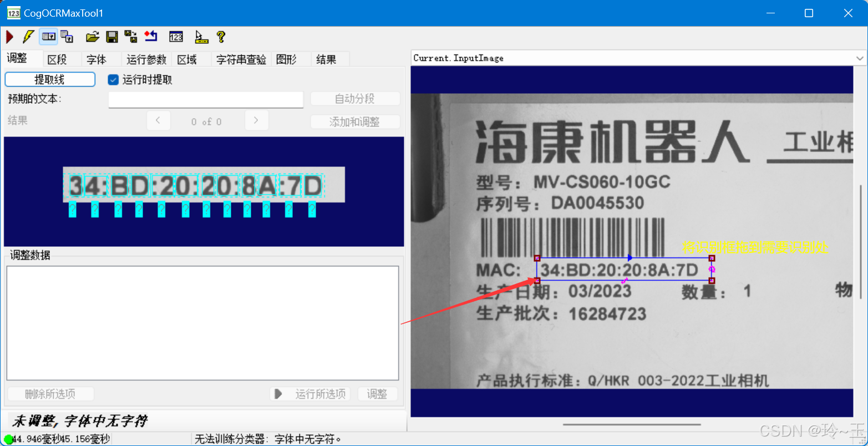
Task: Click the image display horizontal scrollbar
Action: click(x=632, y=424)
